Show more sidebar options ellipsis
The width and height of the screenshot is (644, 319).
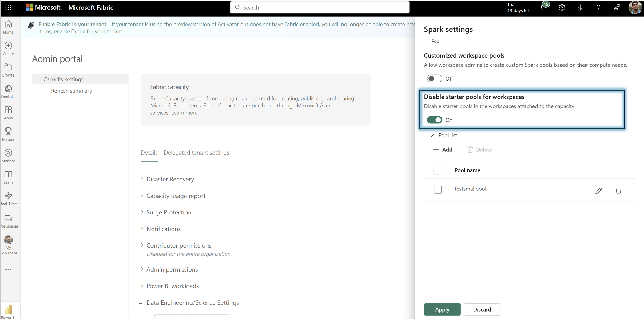[x=8, y=269]
